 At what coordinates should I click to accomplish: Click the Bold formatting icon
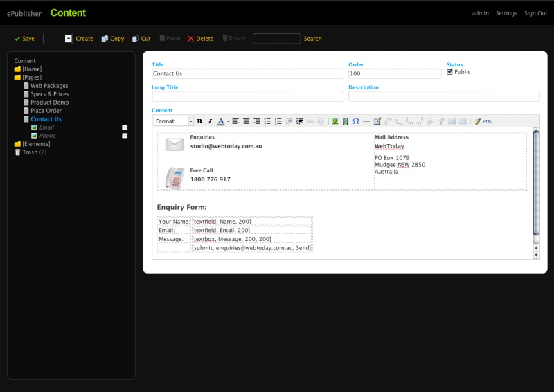pos(200,121)
